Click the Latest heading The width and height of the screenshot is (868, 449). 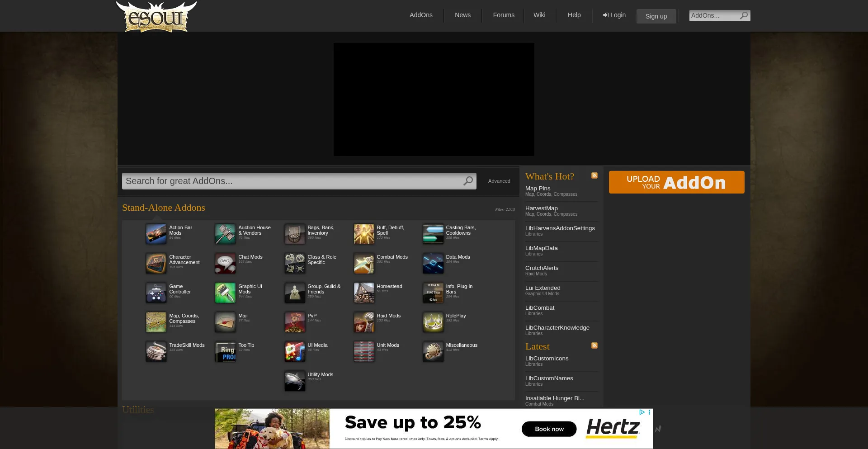coord(538,346)
